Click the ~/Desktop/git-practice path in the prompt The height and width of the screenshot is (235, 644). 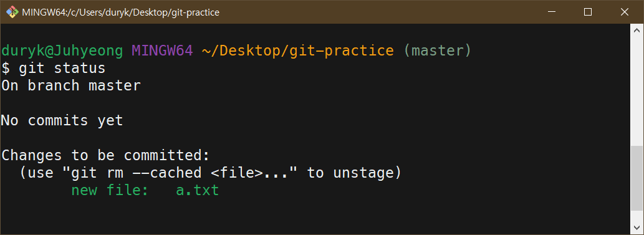point(298,51)
